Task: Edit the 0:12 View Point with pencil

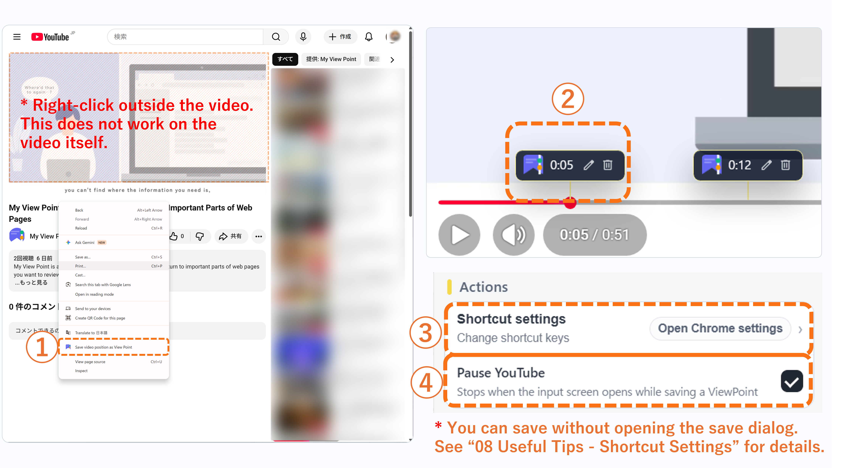Action: click(x=766, y=165)
